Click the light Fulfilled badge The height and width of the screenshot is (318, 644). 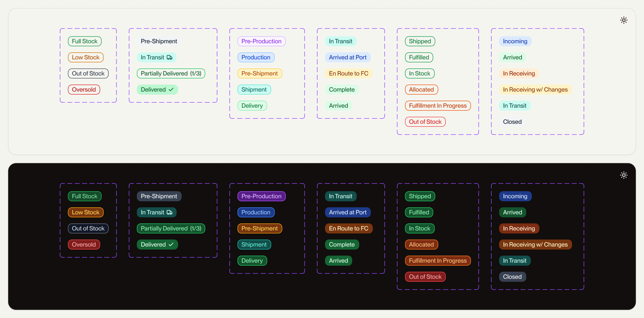click(x=419, y=57)
